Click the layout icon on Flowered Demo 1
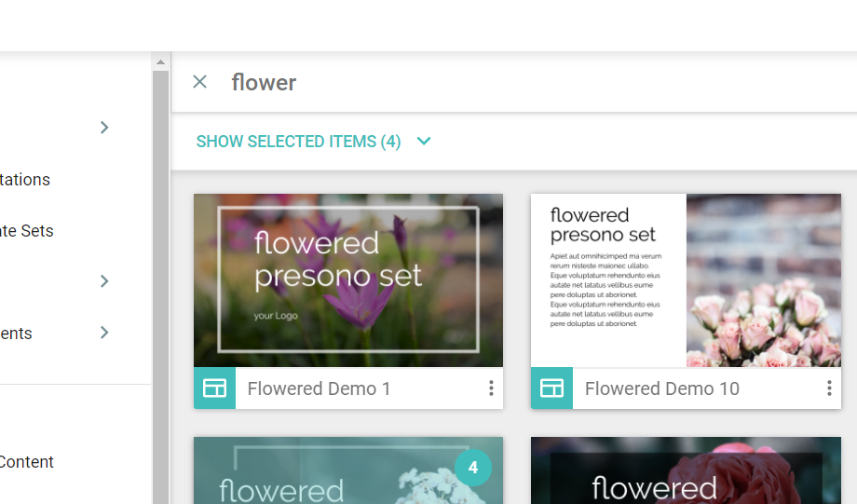Viewport: 857px width, 504px height. pyautogui.click(x=214, y=388)
